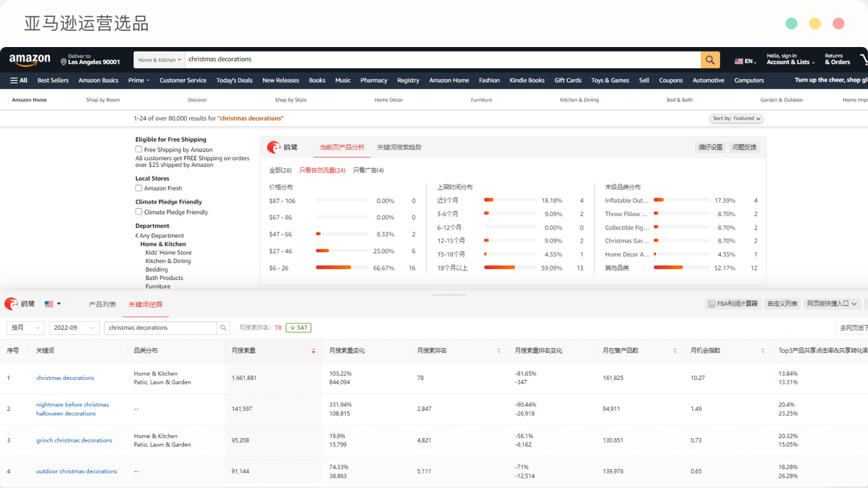Click Bath Products department link
The width and height of the screenshot is (868, 488).
point(164,279)
